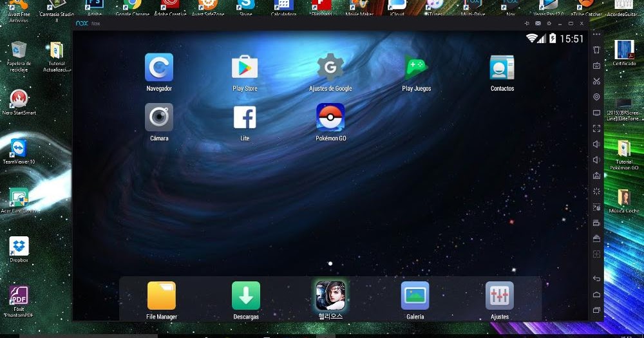The height and width of the screenshot is (338, 644).
Task: Open the Nox multi-instance grid icon
Action: [x=596, y=254]
